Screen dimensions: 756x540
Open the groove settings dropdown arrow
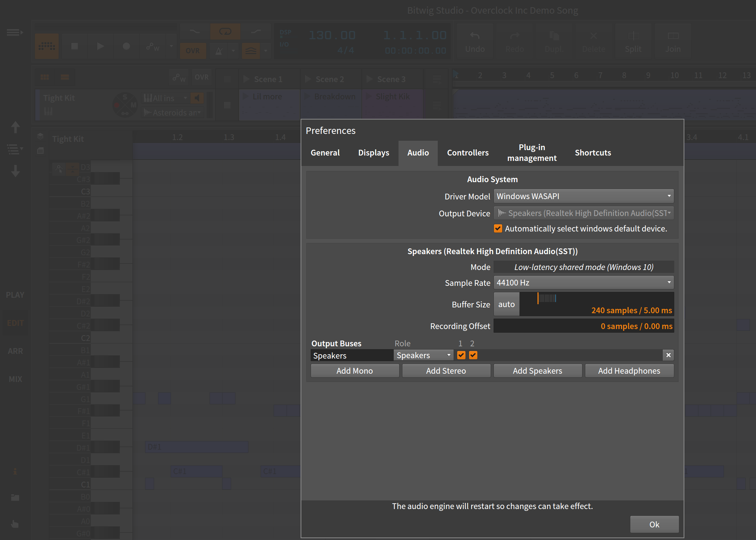tap(266, 51)
